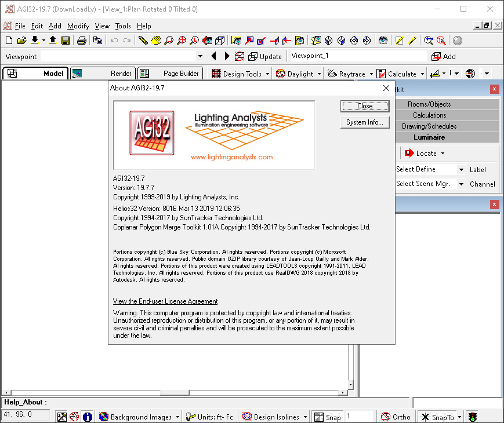Open the Viewpoint dropdown
The height and width of the screenshot is (423, 504).
click(x=200, y=56)
